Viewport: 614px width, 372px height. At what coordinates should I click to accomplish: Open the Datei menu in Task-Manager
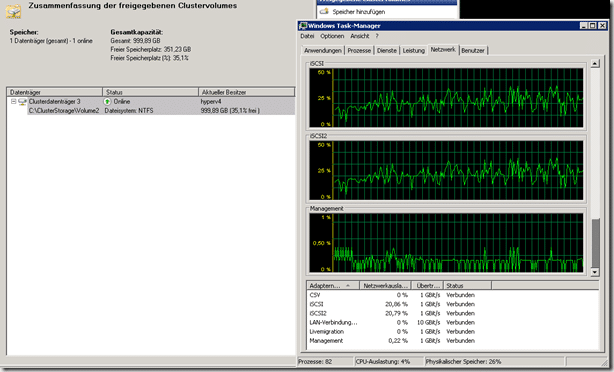307,36
